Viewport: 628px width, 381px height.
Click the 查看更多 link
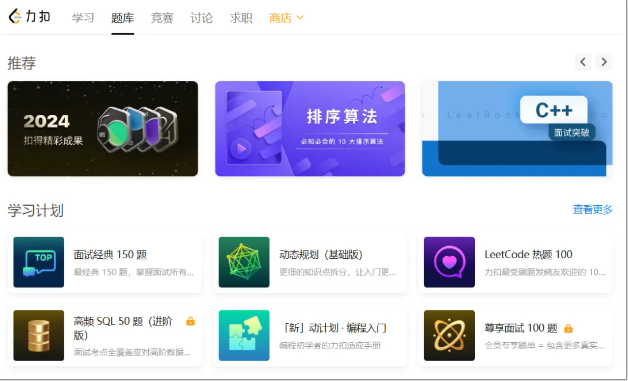pos(592,210)
